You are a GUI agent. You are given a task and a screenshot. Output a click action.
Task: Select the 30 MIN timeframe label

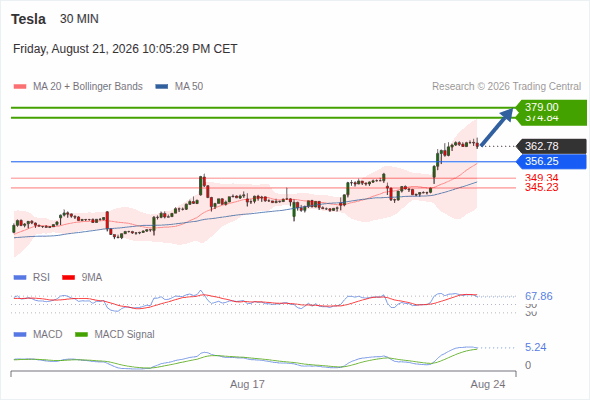pyautogui.click(x=79, y=19)
